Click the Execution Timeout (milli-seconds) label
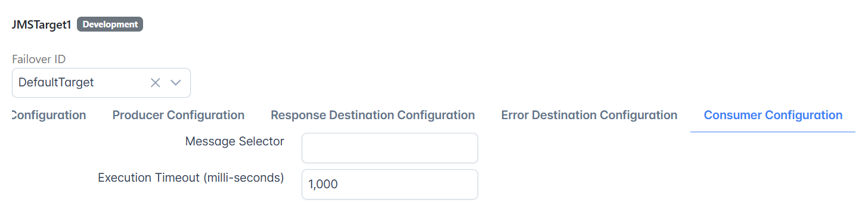 click(x=191, y=178)
